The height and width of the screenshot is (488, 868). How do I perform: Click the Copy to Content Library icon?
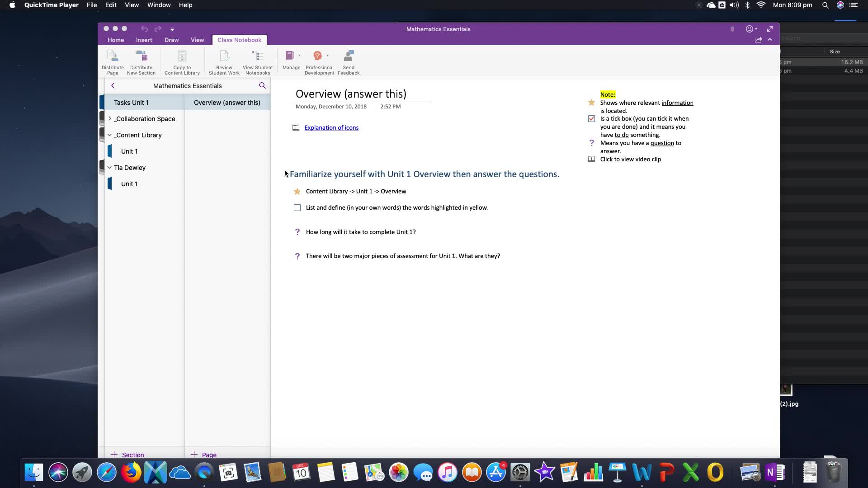tap(182, 62)
